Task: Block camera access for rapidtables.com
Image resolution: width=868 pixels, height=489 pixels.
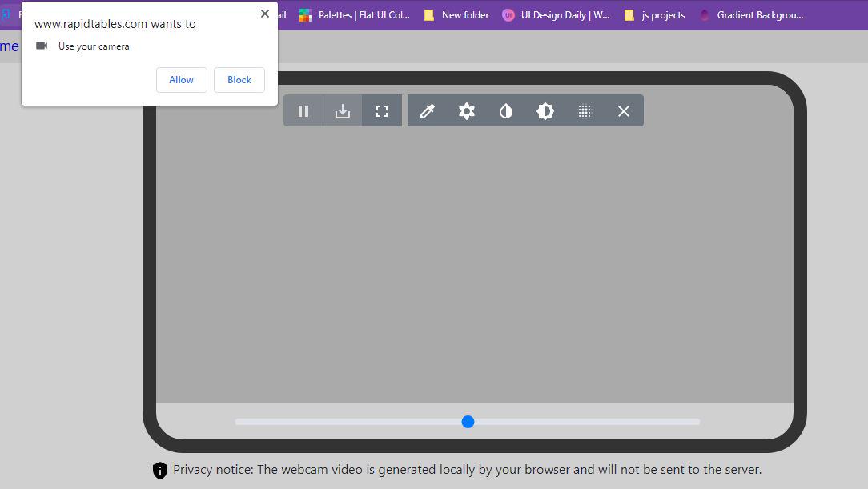Action: tap(239, 80)
